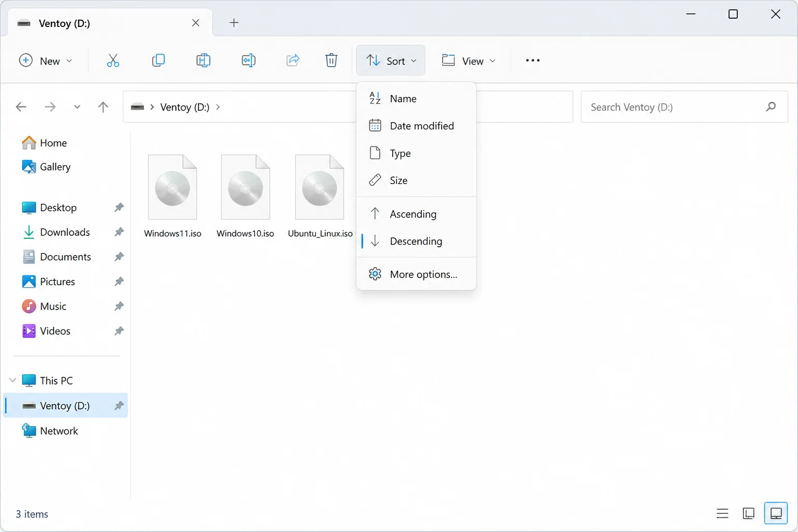
Task: Open recent locations dropdown chevron
Action: pos(77,107)
